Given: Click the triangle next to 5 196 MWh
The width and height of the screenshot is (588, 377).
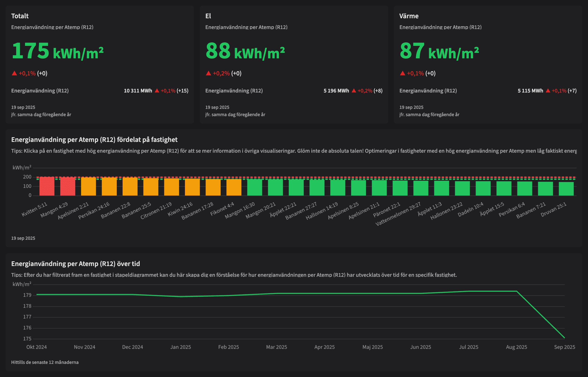Looking at the screenshot, I should [x=354, y=91].
